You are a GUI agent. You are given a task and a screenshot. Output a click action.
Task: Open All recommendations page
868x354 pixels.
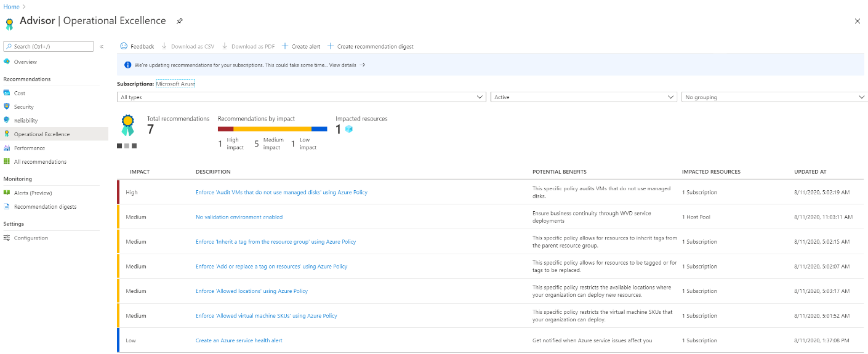[40, 161]
